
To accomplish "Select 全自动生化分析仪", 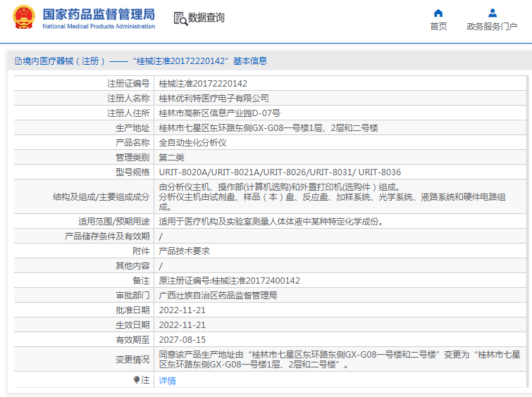I will click(192, 143).
